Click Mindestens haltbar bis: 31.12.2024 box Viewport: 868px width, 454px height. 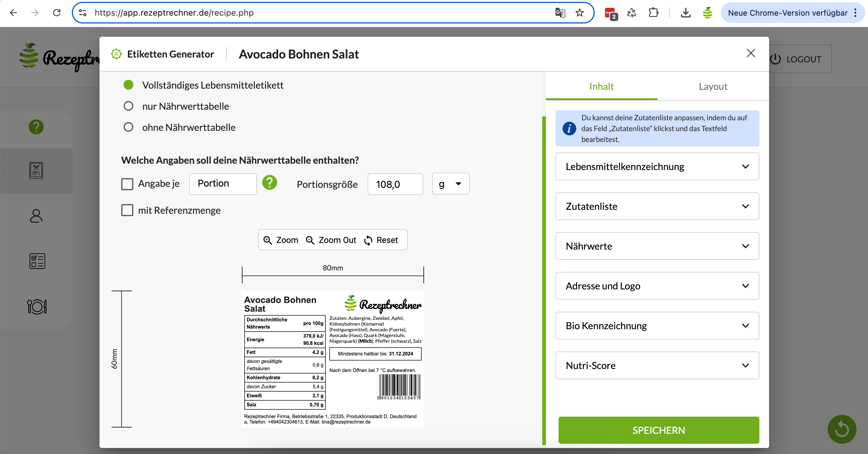(375, 354)
